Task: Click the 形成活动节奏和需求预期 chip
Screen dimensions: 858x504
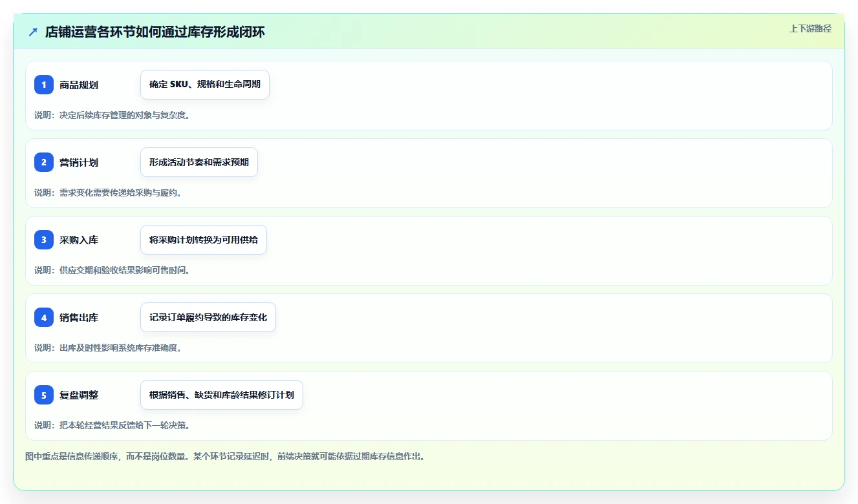Action: pyautogui.click(x=199, y=162)
